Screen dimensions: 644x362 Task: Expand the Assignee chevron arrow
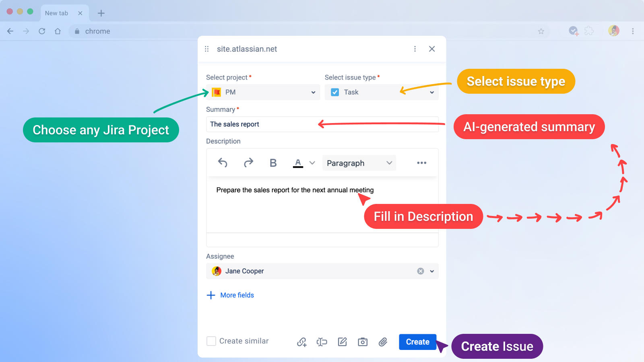432,271
